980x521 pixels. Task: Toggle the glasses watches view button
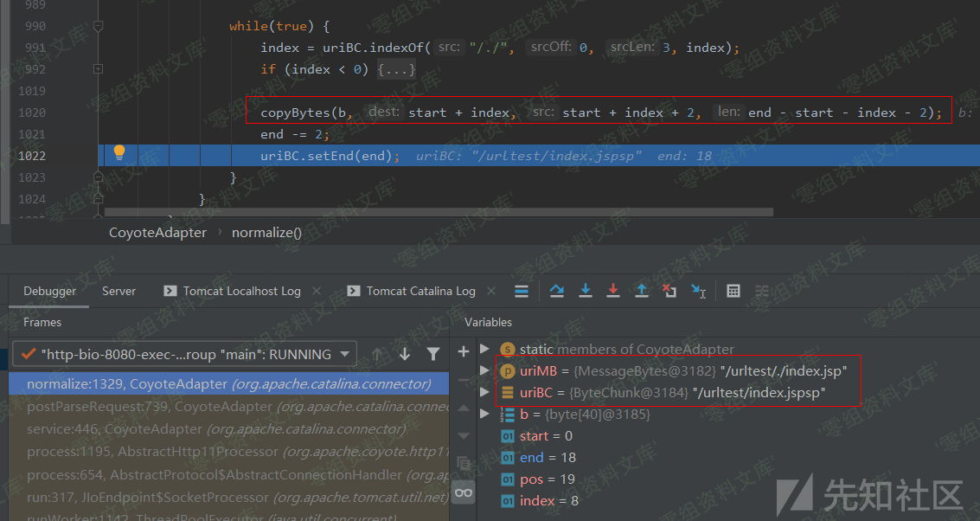point(464,492)
